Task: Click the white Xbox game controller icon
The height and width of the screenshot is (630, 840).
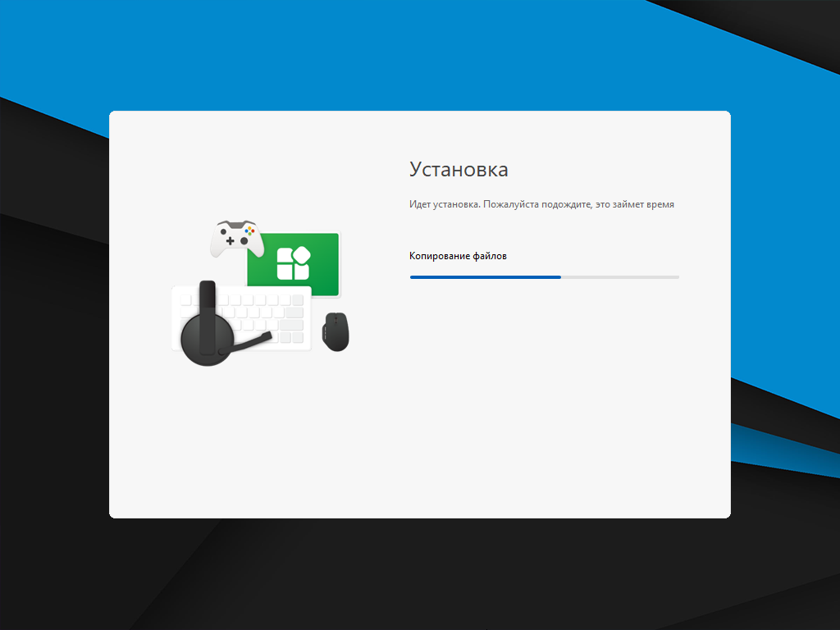Action: tap(236, 238)
